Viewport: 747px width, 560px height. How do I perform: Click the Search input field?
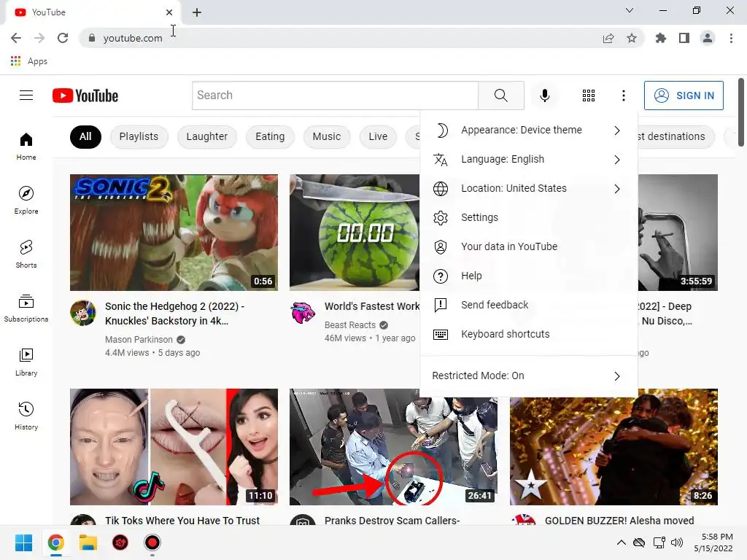click(335, 96)
